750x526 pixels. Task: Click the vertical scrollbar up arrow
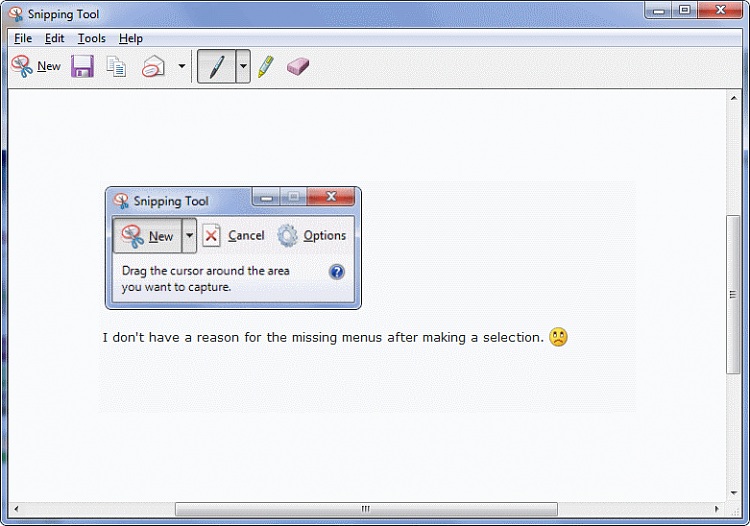[734, 98]
